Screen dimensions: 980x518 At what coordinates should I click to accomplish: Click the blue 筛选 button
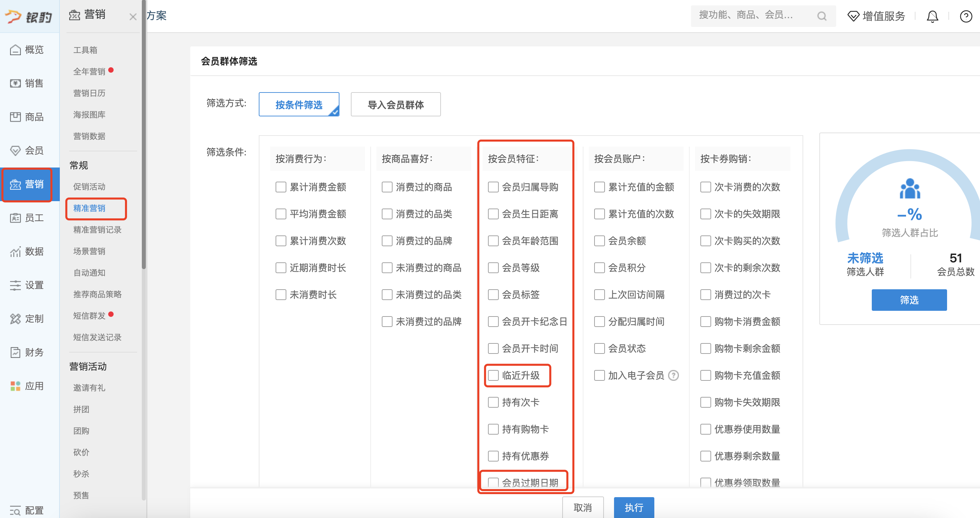(909, 300)
